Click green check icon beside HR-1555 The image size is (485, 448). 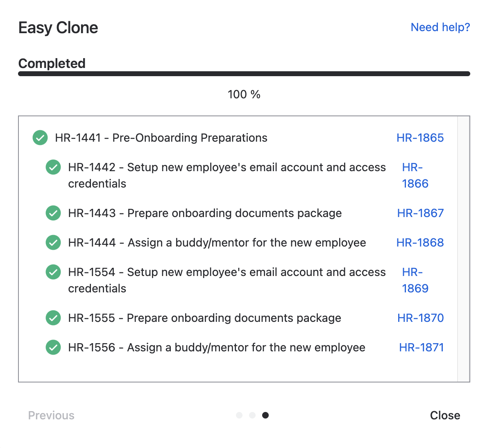(53, 318)
